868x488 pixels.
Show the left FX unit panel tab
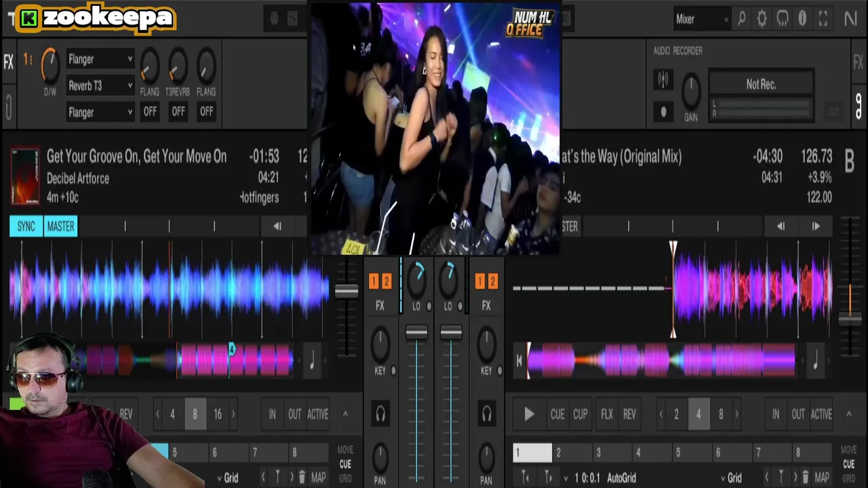click(9, 62)
